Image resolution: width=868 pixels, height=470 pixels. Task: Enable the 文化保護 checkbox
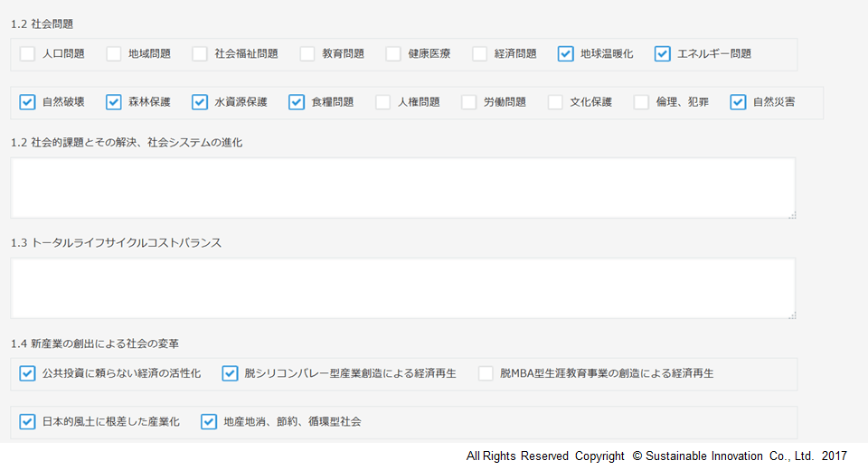pyautogui.click(x=555, y=102)
